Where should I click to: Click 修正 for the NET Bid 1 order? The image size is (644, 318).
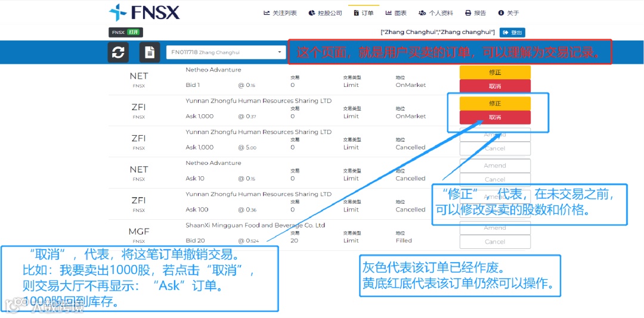pos(495,72)
